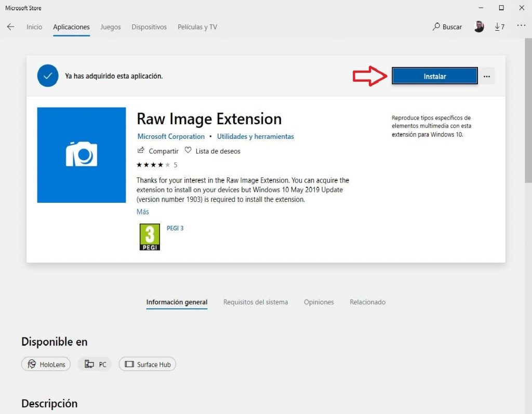Open the Opiniones tab

pyautogui.click(x=319, y=302)
